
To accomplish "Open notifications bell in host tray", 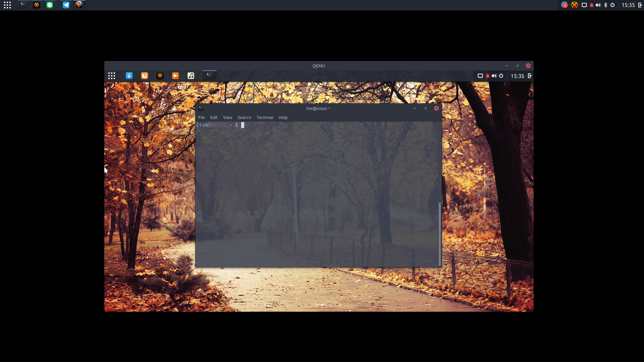I will pyautogui.click(x=592, y=5).
